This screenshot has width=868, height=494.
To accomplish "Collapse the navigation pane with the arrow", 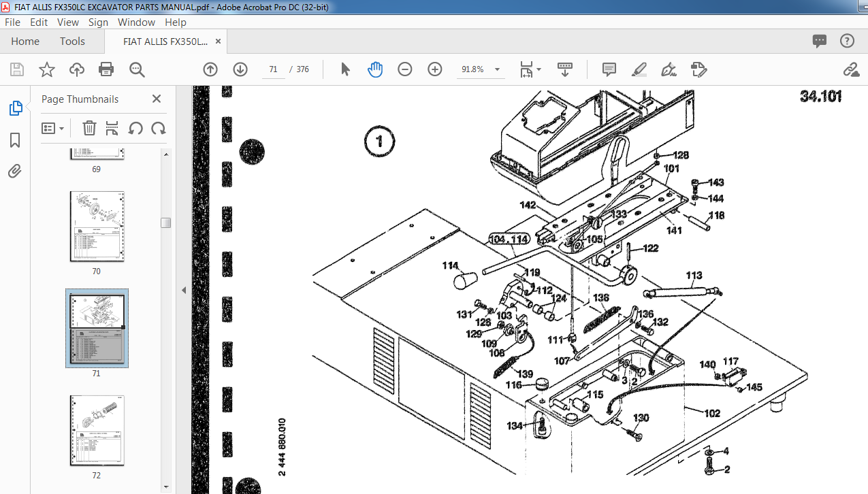I will click(183, 290).
